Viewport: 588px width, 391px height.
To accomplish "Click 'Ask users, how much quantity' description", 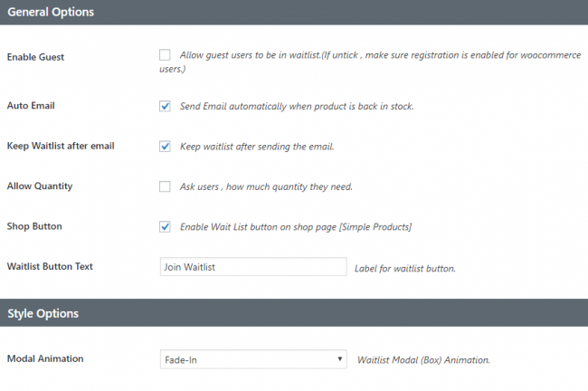I will click(x=266, y=186).
